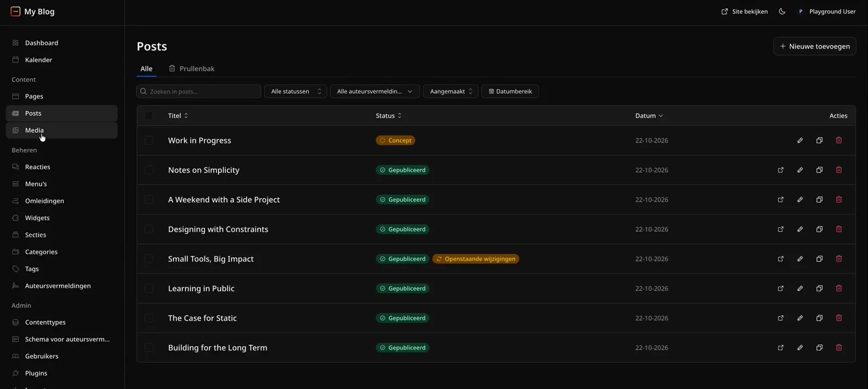Duplicate Building for the Long Term post
Viewport: 868px width, 389px height.
pyautogui.click(x=819, y=348)
